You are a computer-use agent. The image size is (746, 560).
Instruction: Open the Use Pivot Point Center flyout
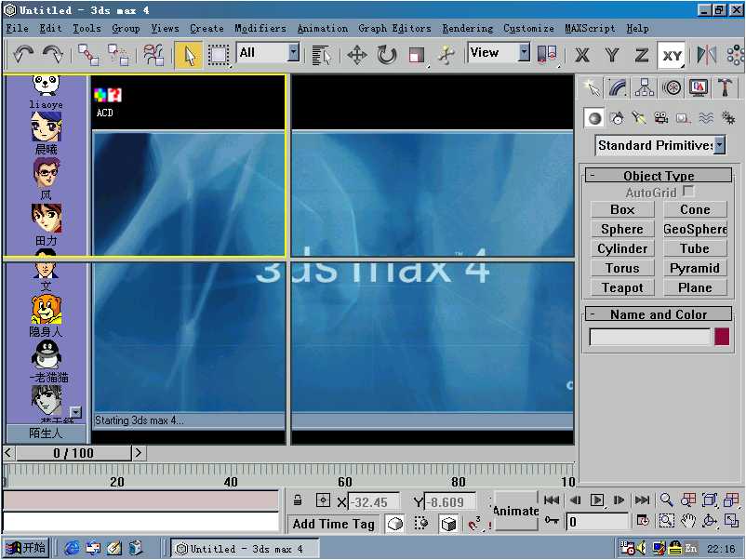(x=547, y=55)
